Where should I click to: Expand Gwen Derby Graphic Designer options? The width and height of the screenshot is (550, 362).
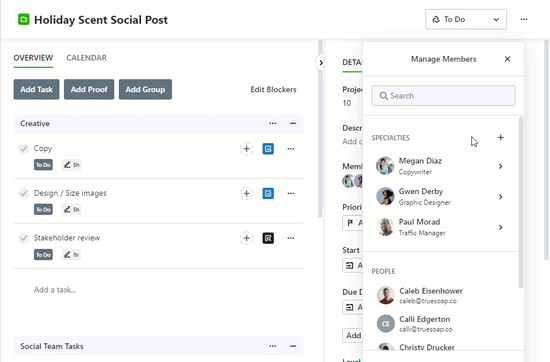tap(501, 197)
